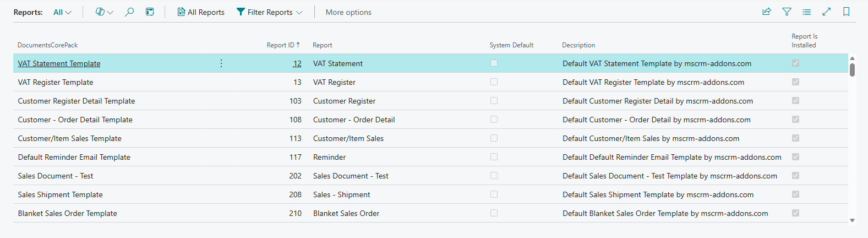Screen dimensions: 868x238
Task: Select 'VAT Register Template' row
Action: point(430,82)
